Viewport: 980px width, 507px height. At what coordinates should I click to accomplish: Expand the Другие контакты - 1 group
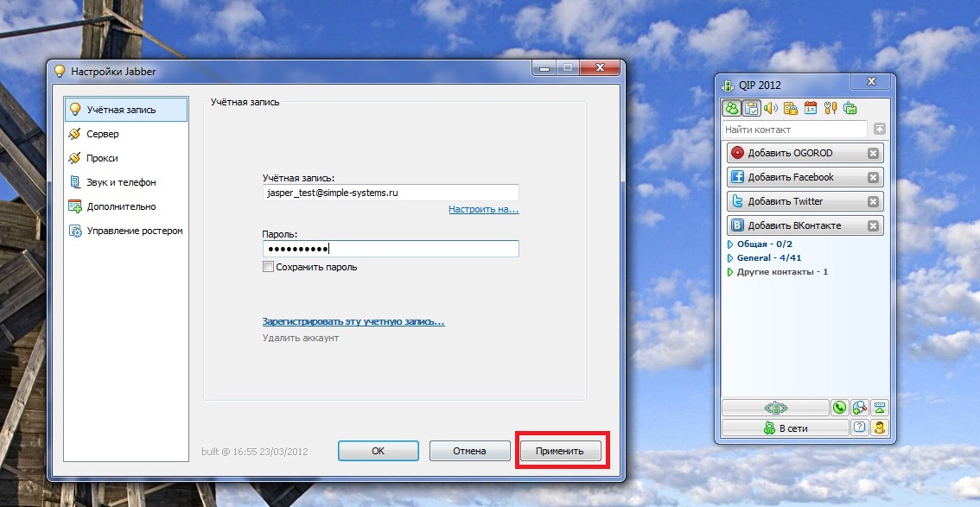pos(730,272)
